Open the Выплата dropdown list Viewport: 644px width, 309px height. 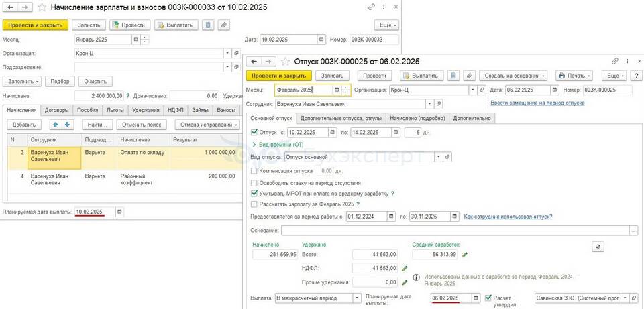pos(357,298)
